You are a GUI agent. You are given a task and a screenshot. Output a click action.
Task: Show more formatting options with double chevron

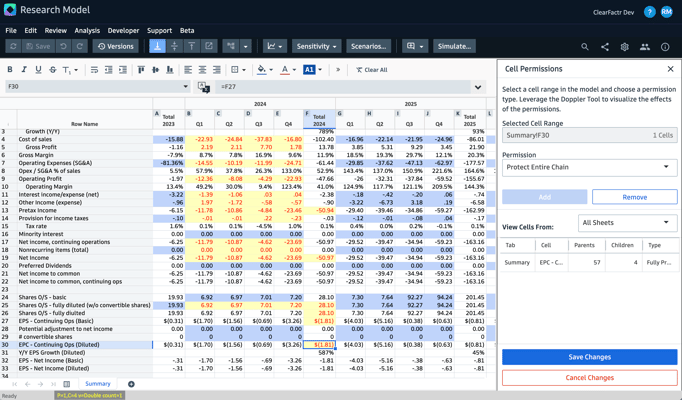(x=338, y=70)
